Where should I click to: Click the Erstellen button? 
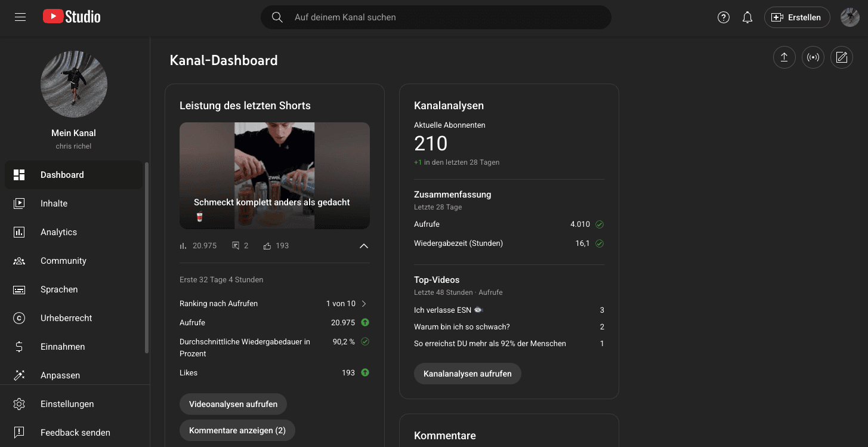point(796,17)
